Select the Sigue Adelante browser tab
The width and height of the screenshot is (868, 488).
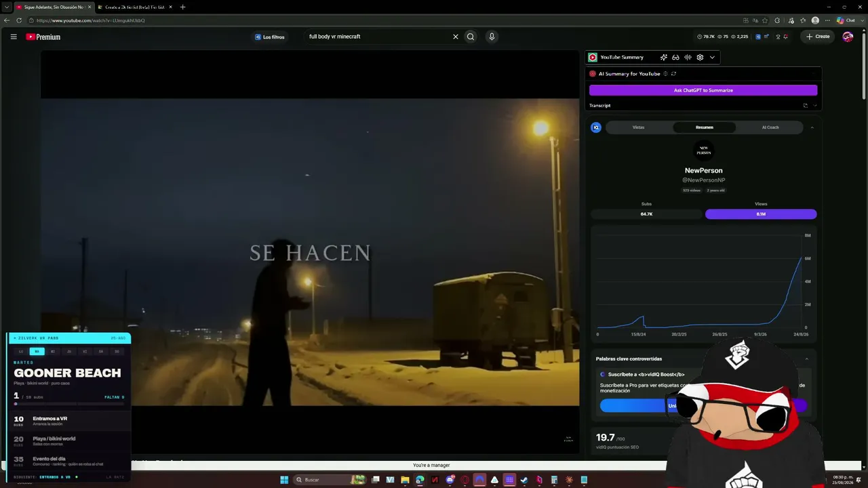[53, 7]
